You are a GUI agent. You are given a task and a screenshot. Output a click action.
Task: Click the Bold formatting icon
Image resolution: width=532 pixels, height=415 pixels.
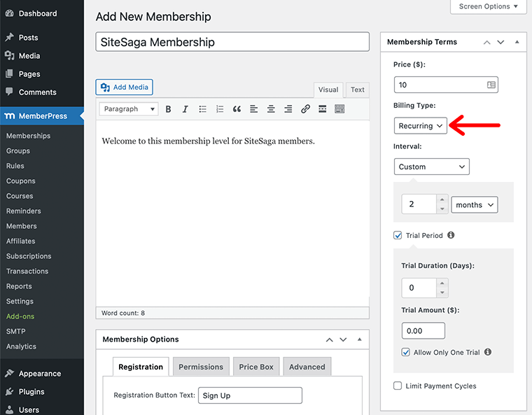[168, 109]
